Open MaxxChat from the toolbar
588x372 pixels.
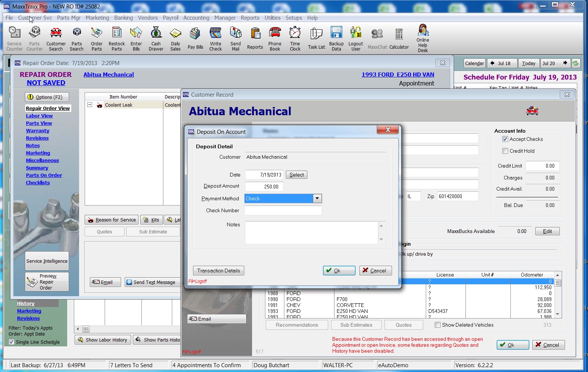pyautogui.click(x=377, y=39)
